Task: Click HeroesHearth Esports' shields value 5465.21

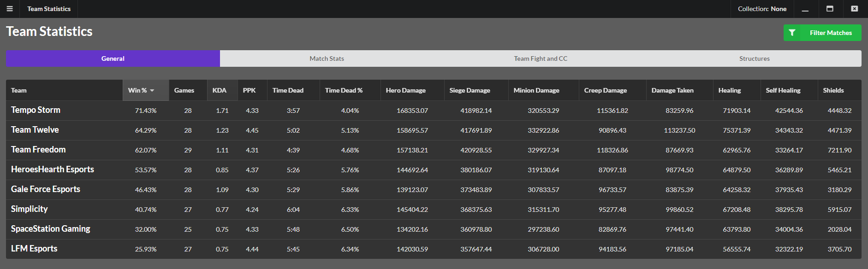Action: click(840, 170)
